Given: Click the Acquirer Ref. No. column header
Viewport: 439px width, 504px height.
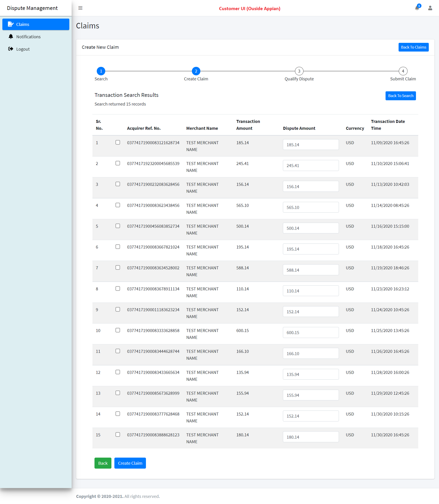Looking at the screenshot, I should pyautogui.click(x=144, y=128).
